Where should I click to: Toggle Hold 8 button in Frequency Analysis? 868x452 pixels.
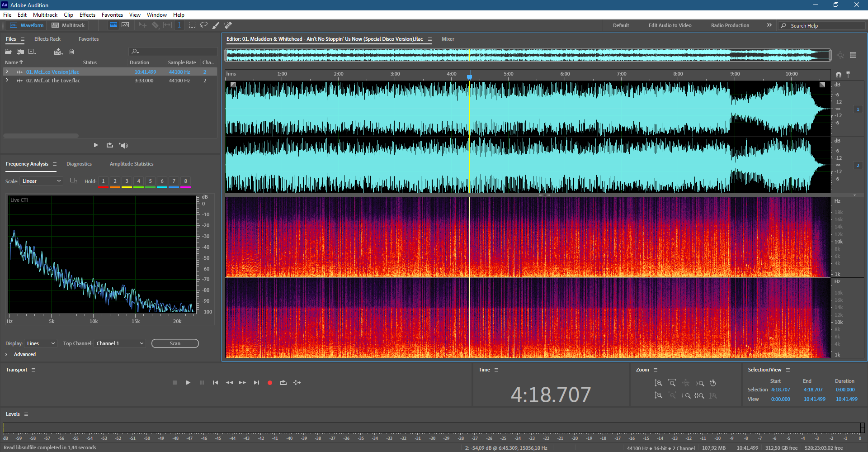pos(185,181)
